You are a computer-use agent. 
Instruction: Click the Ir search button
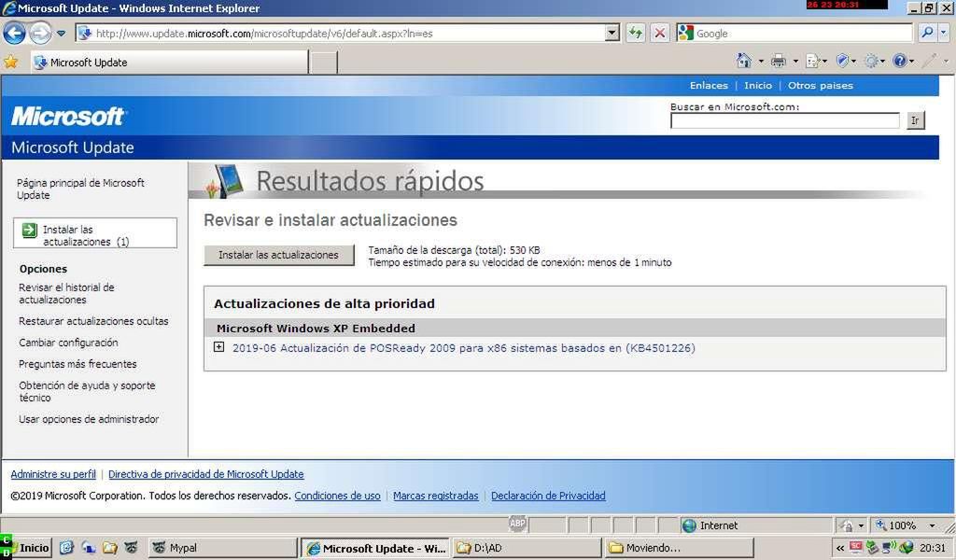915,120
